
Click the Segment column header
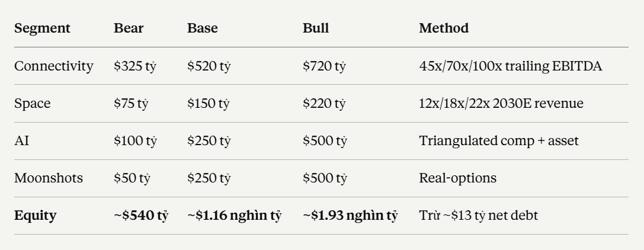coord(42,28)
